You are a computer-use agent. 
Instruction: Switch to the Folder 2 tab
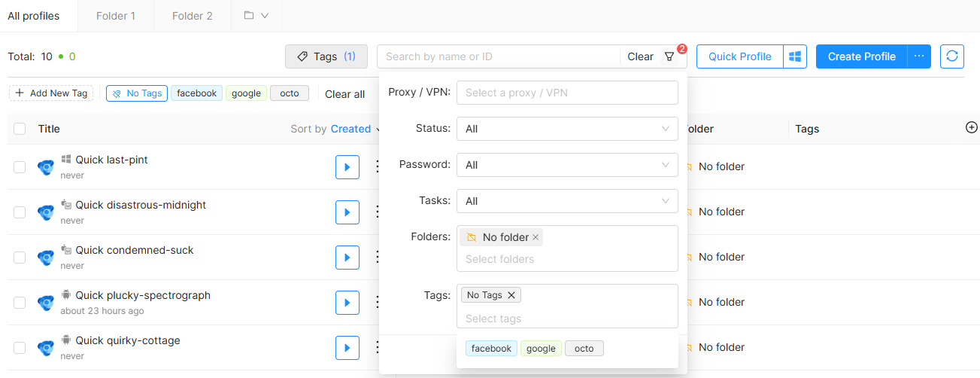coord(192,16)
